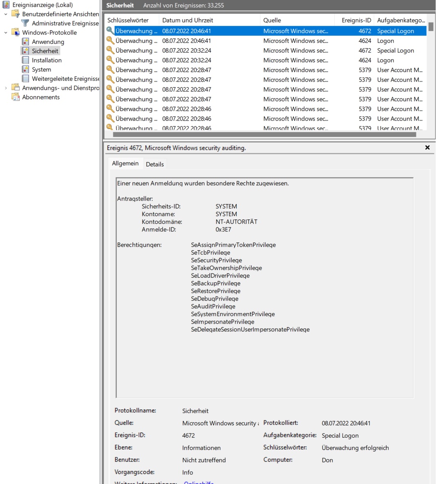Click the Benutzer value Nicht zutreffend

[x=204, y=460]
